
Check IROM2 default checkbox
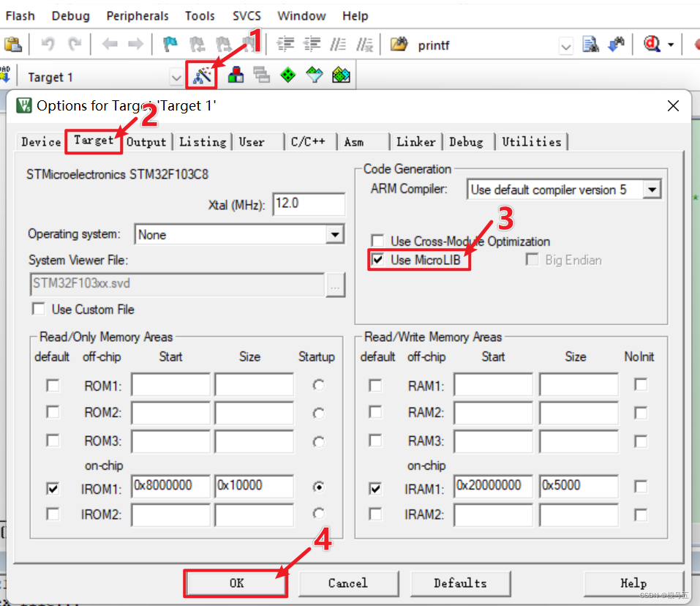click(53, 514)
